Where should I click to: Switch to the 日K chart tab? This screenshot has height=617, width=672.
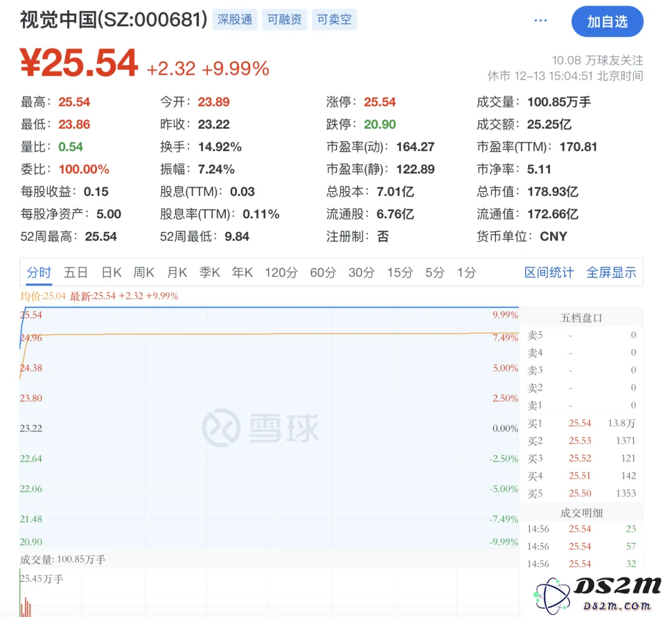coord(111,272)
